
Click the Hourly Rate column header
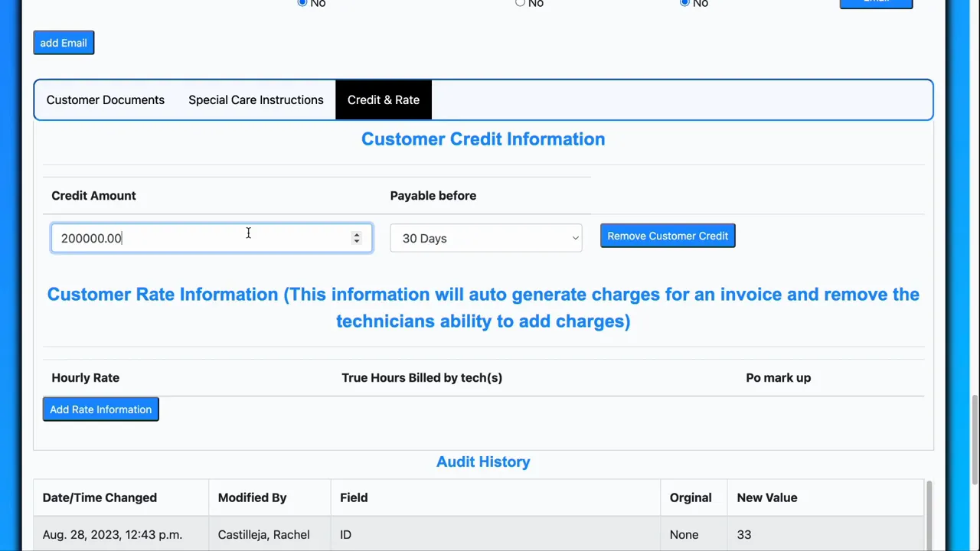click(85, 377)
